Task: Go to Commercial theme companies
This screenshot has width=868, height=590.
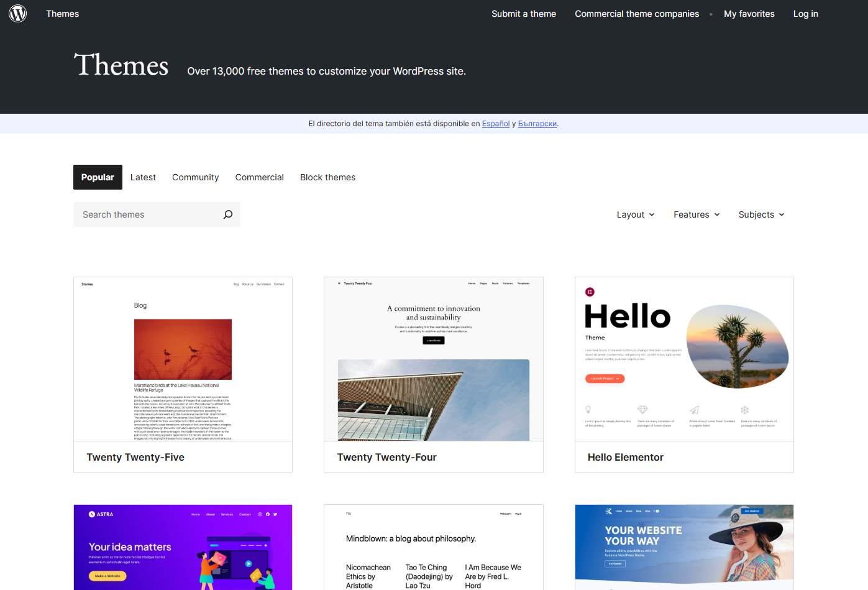Action: coord(637,14)
